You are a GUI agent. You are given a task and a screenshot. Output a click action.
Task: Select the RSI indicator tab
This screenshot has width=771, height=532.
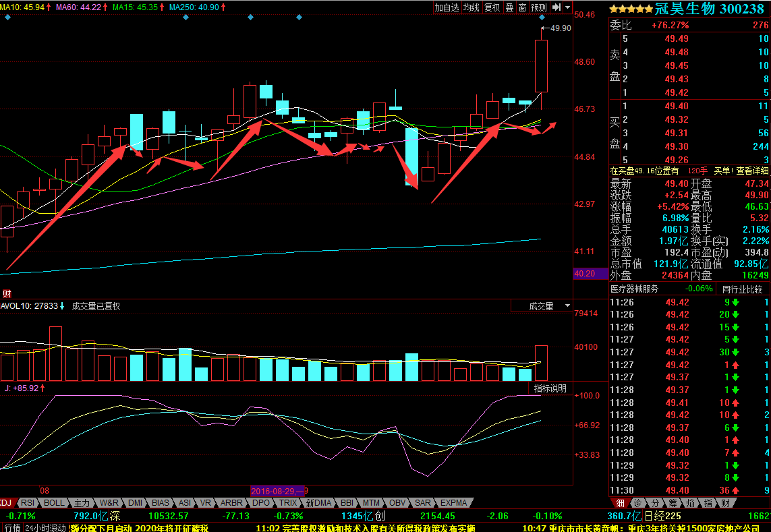tap(28, 502)
